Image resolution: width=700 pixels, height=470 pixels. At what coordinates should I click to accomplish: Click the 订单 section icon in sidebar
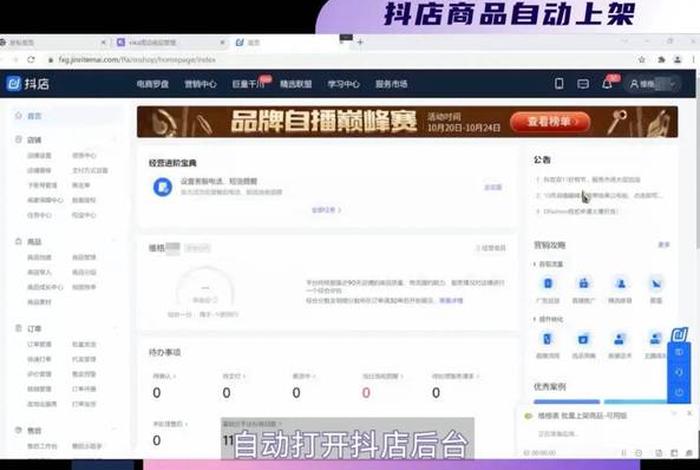coord(18,328)
